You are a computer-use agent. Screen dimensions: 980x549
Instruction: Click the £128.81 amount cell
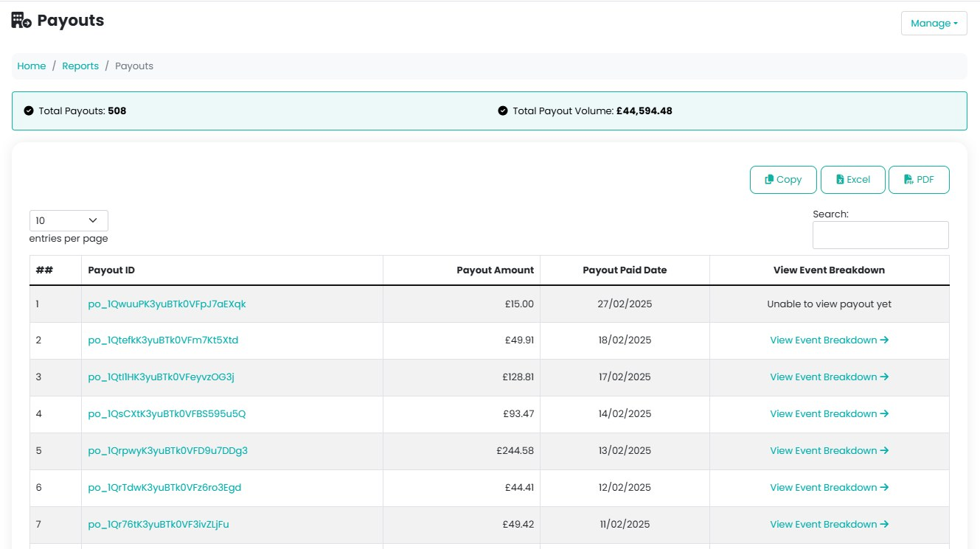[462, 377]
